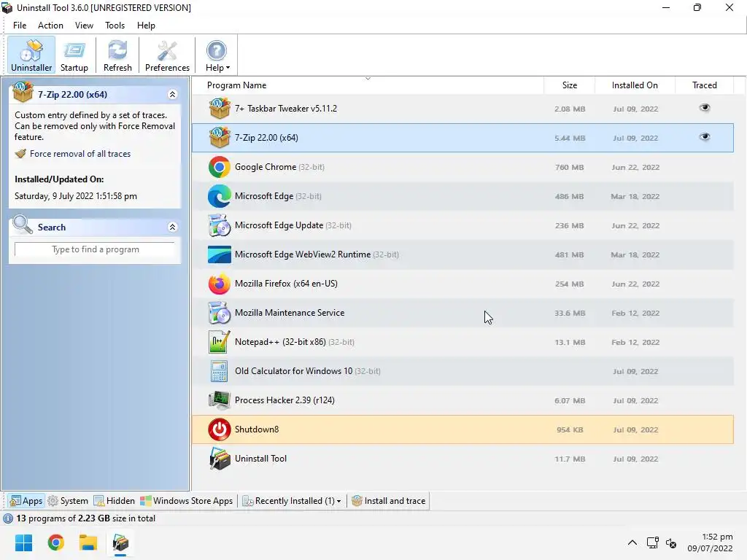Open the Tools menu

coord(115,26)
